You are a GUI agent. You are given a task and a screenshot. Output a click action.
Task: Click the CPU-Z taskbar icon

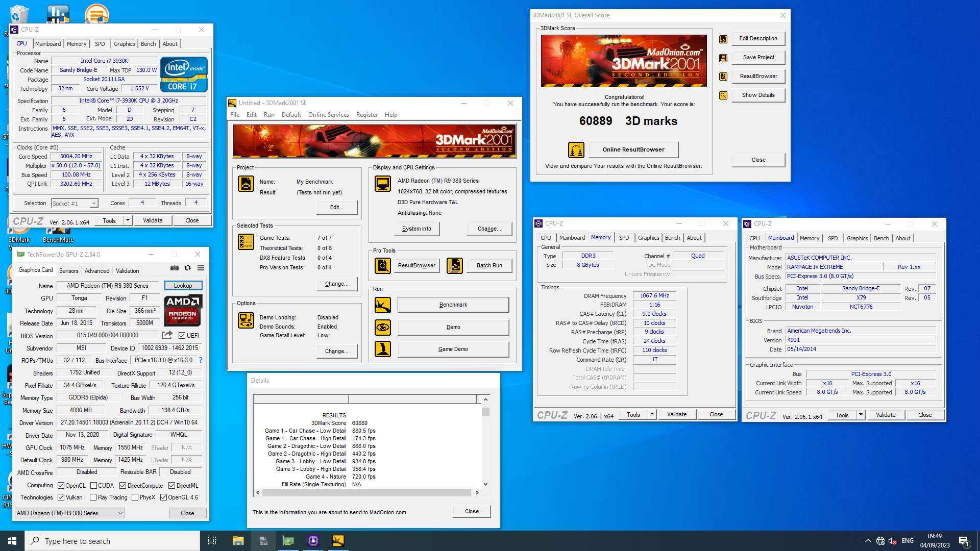313,541
